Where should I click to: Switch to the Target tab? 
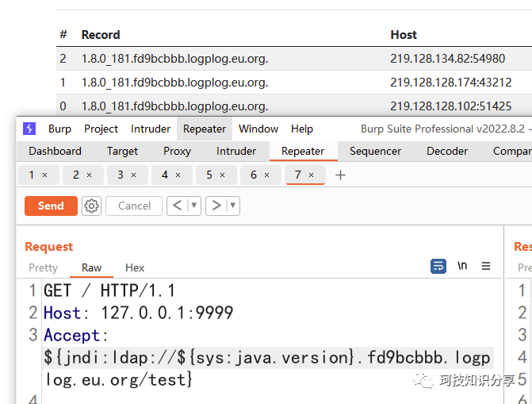click(122, 152)
